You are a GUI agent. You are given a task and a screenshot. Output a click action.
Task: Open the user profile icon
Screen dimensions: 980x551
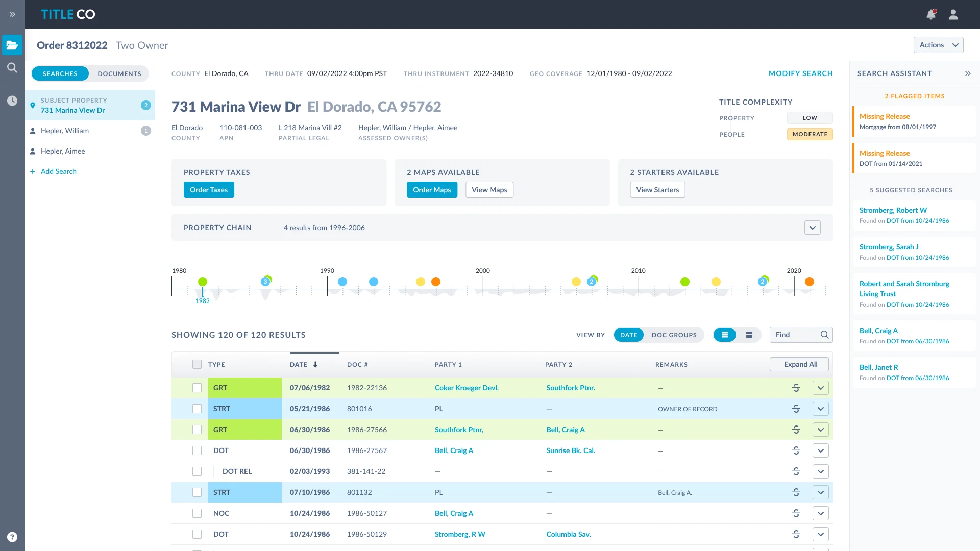click(953, 14)
